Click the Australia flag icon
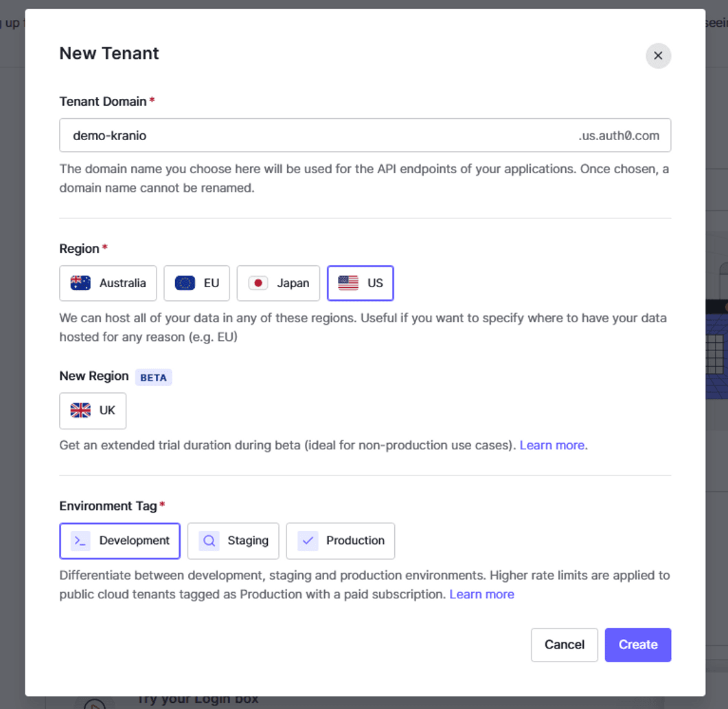Screen dimensions: 728x709 coord(80,283)
